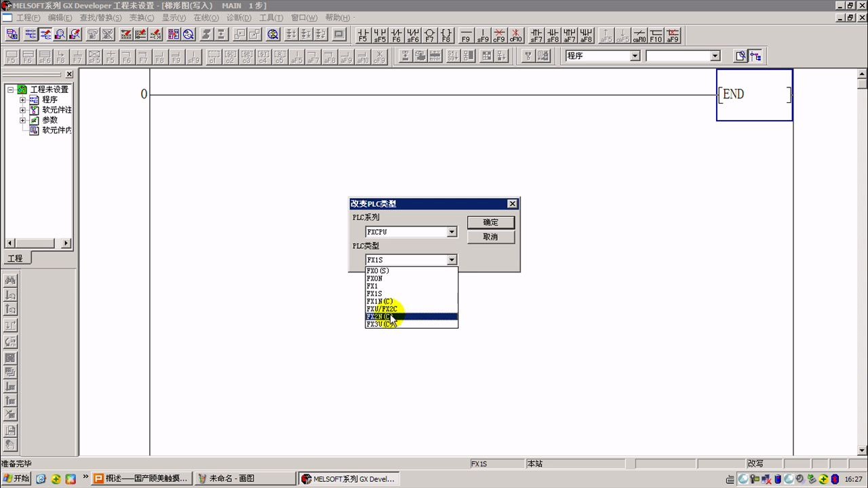Image resolution: width=868 pixels, height=488 pixels.
Task: Open the 工具(T) menu
Action: coord(271,18)
